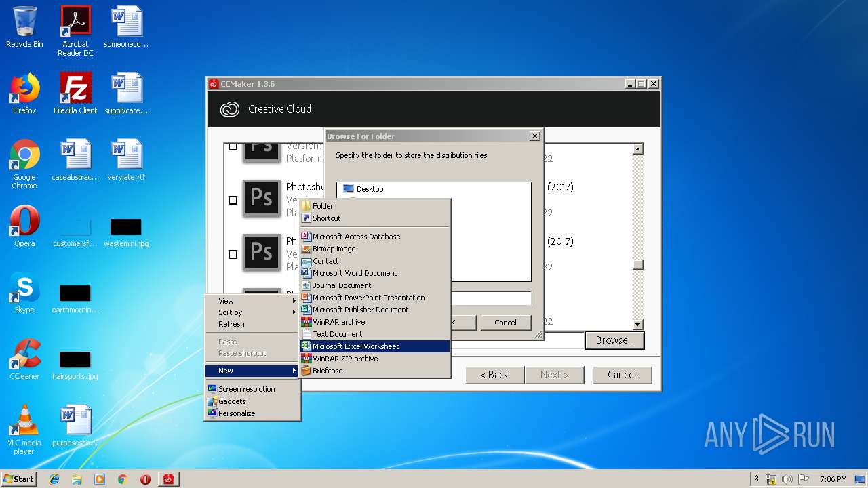868x488 pixels.
Task: Choose Personalize from context menu
Action: point(252,413)
